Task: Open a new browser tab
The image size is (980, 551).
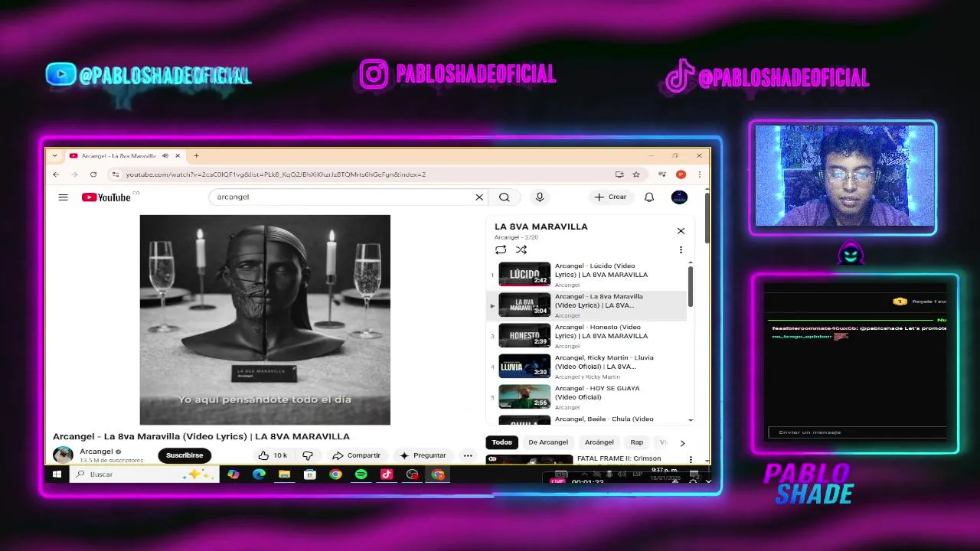Action: (196, 155)
